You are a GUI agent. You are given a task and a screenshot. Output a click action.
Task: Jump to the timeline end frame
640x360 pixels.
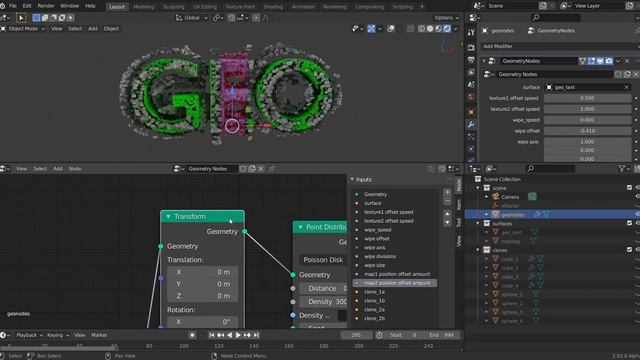[x=256, y=335]
